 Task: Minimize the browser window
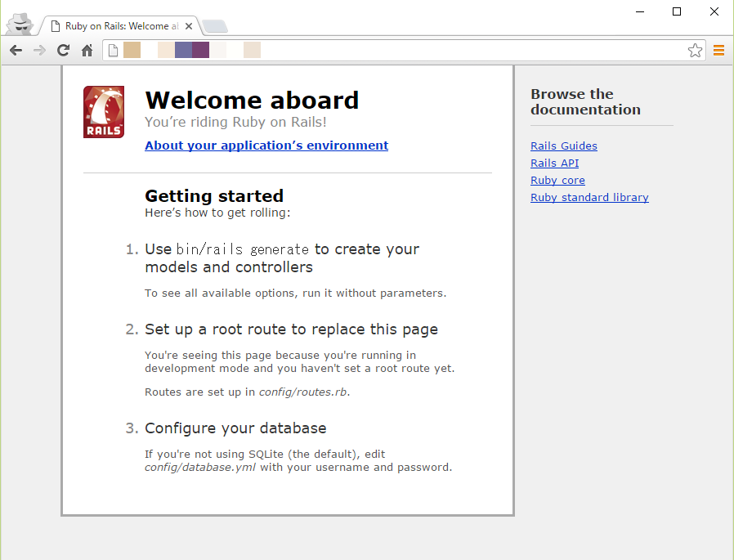click(640, 11)
